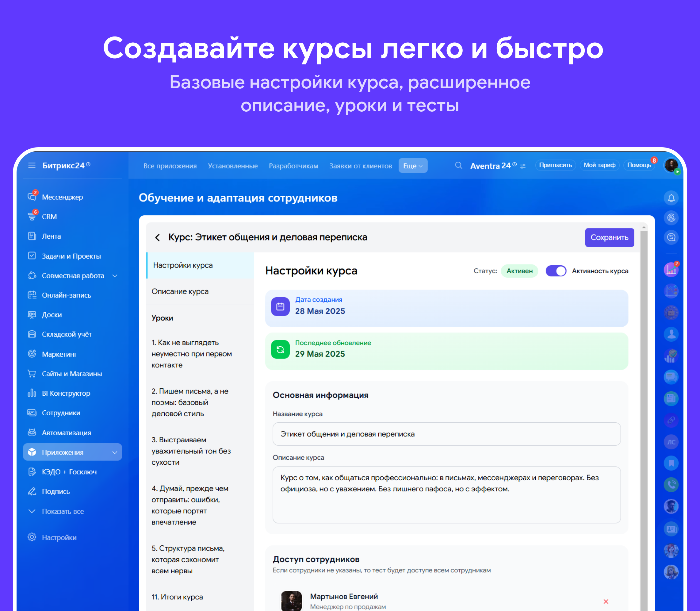Open the search magnifier icon
The width and height of the screenshot is (700, 611).
(458, 165)
